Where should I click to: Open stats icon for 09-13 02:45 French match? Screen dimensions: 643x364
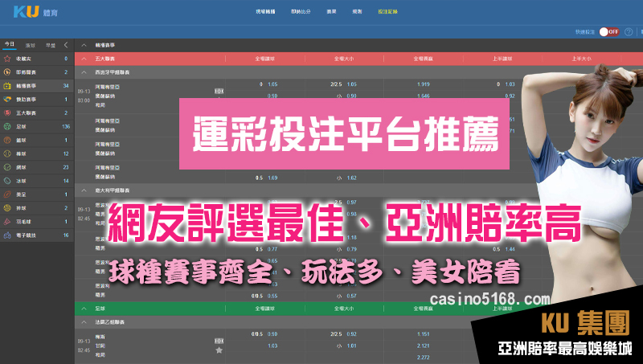tap(219, 341)
